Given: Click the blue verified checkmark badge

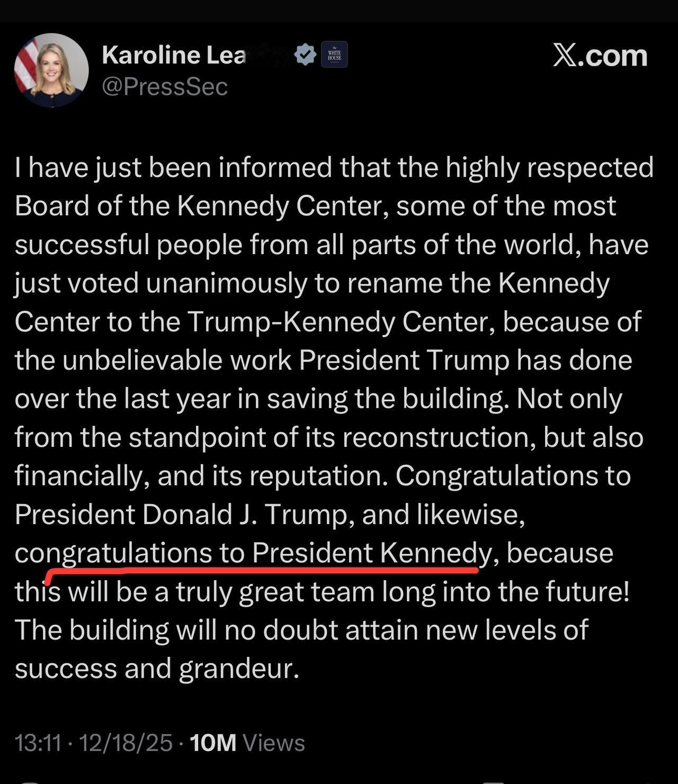Looking at the screenshot, I should tap(305, 55).
